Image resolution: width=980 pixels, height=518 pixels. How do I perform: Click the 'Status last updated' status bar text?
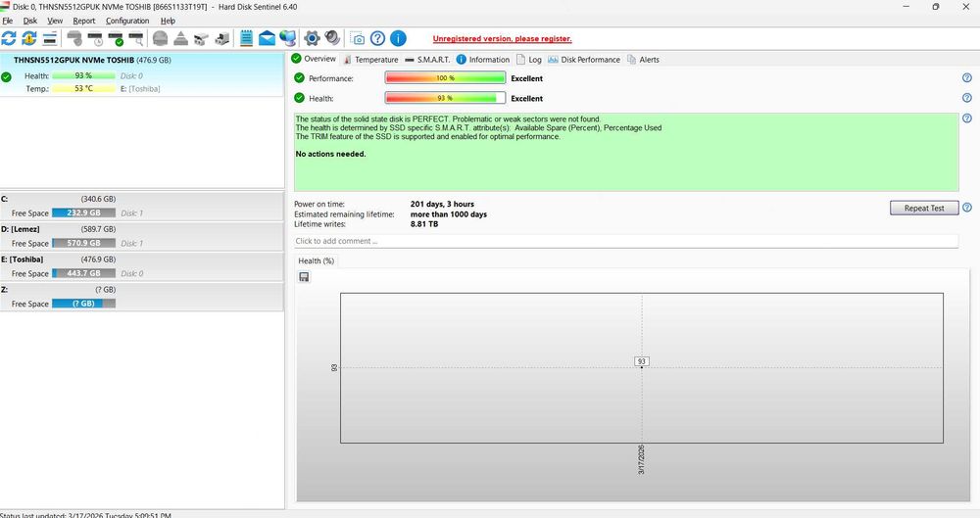(85, 515)
